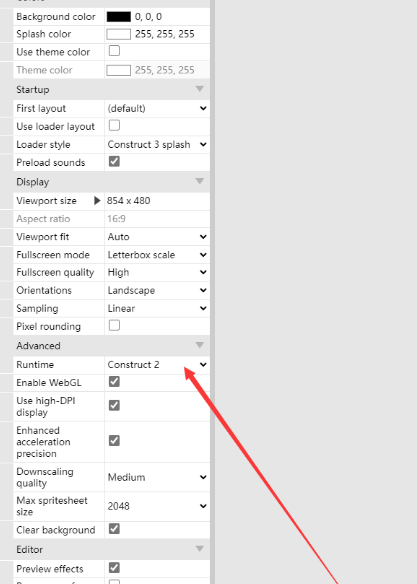Enable Pixel rounding checkbox
This screenshot has height=584, width=417.
pyautogui.click(x=114, y=326)
